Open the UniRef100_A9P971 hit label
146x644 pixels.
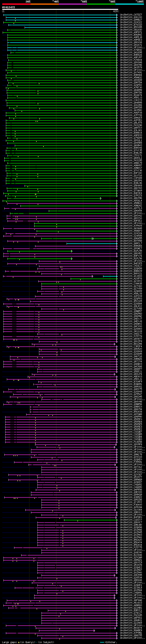pos(131,32)
